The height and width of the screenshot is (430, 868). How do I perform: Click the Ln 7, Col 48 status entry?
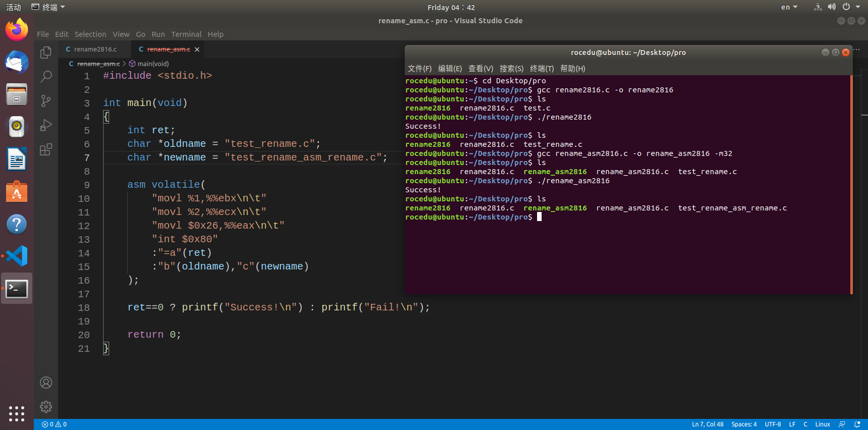point(707,424)
